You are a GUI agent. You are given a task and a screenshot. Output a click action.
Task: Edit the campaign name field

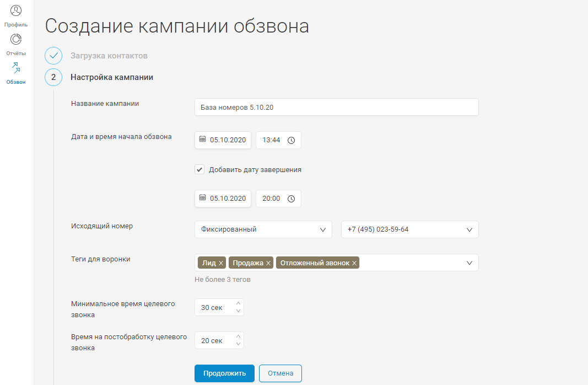336,108
